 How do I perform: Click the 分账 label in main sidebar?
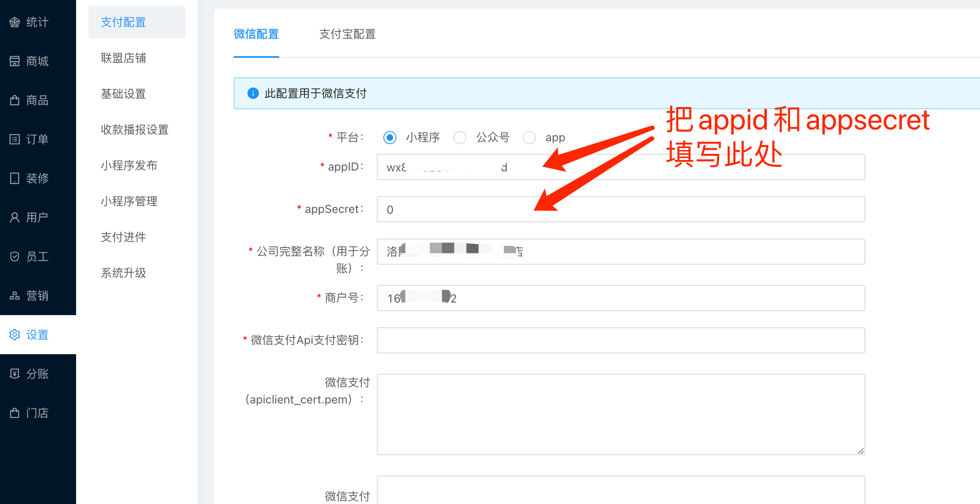point(37,374)
